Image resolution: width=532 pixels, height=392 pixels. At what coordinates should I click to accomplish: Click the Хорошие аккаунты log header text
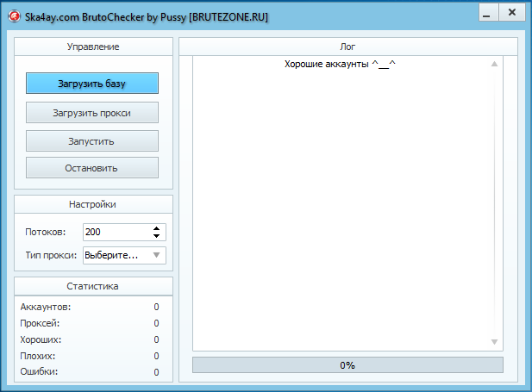340,64
